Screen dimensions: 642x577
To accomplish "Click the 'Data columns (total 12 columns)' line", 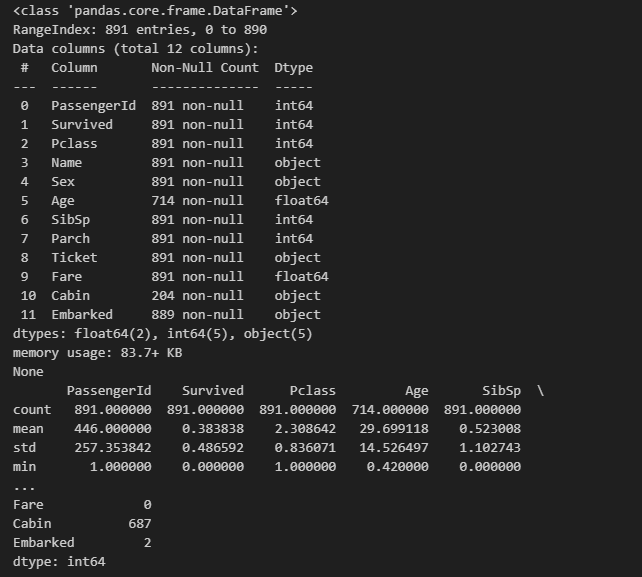I will (135, 49).
